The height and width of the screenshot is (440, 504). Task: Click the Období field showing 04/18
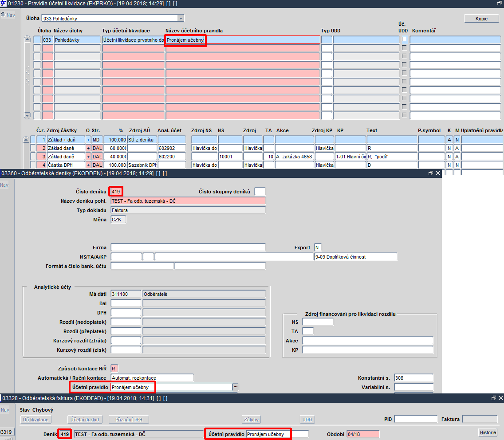point(363,434)
